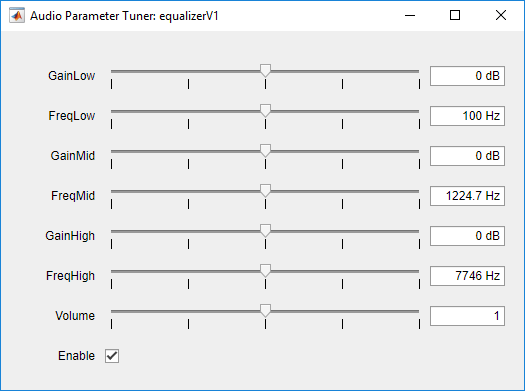Click the FreqHigh slider handle
The image size is (525, 391).
click(x=266, y=271)
